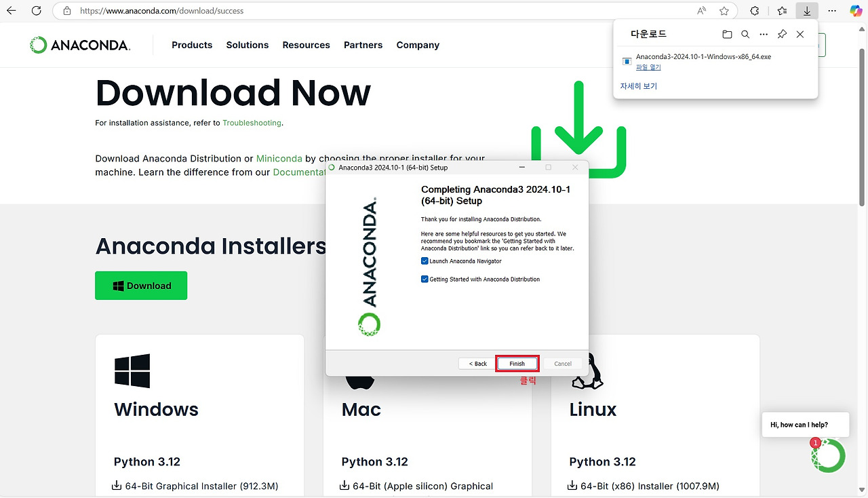Open more options in downloads popup
Viewport: 868px width, 498px height.
764,34
